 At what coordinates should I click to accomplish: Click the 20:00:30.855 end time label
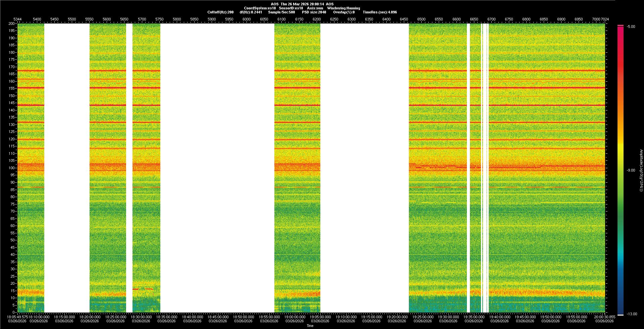(604, 317)
